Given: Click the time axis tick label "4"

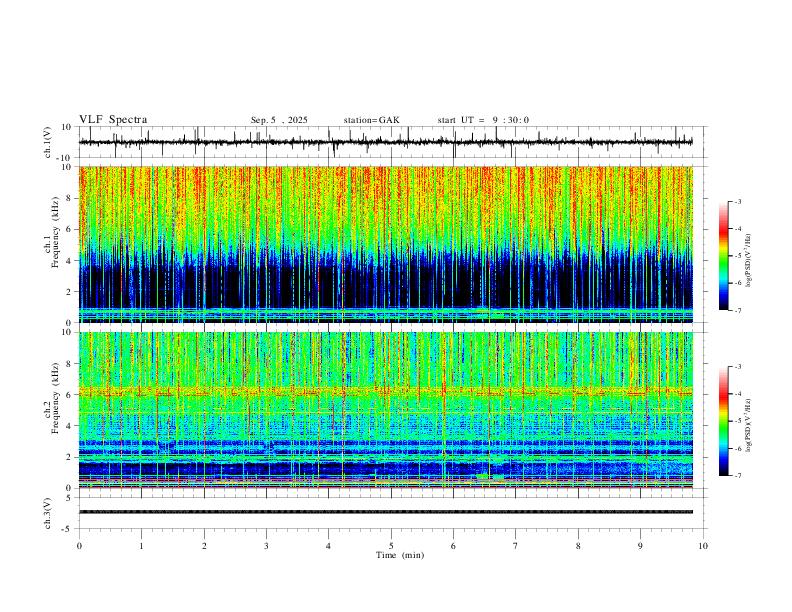Looking at the screenshot, I should (x=329, y=546).
